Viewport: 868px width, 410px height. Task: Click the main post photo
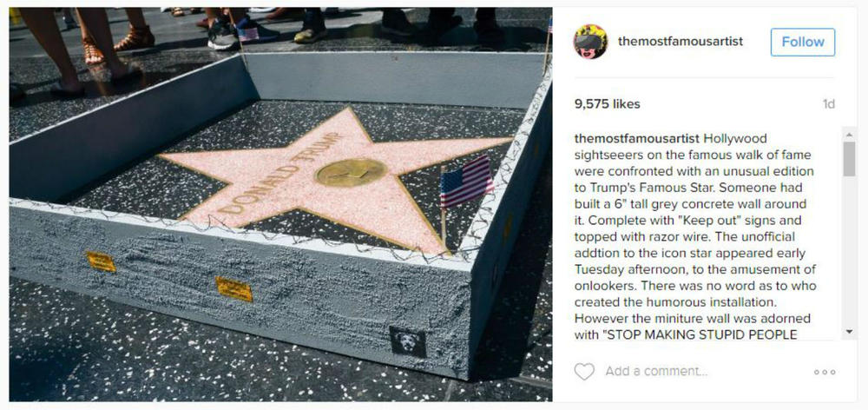point(280,204)
